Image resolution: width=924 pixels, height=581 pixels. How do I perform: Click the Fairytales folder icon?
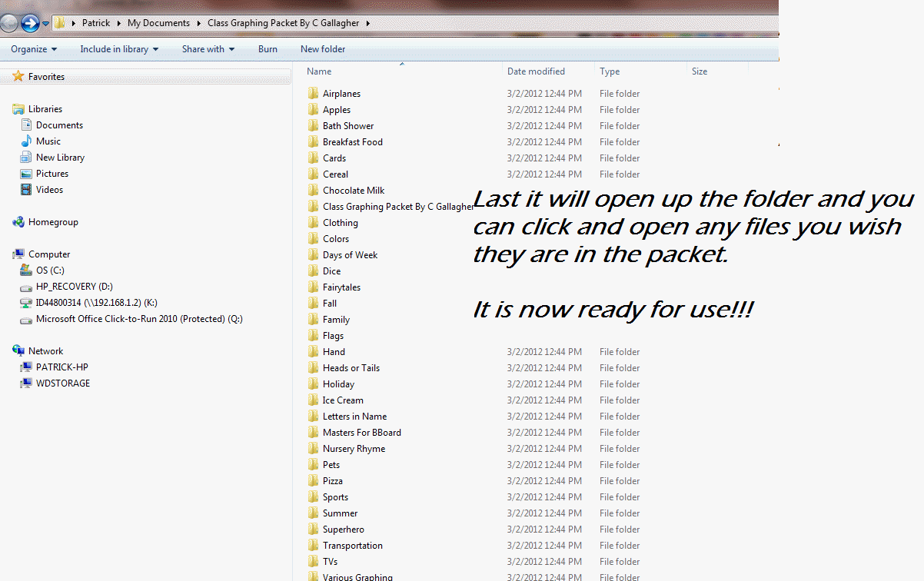pyautogui.click(x=313, y=287)
